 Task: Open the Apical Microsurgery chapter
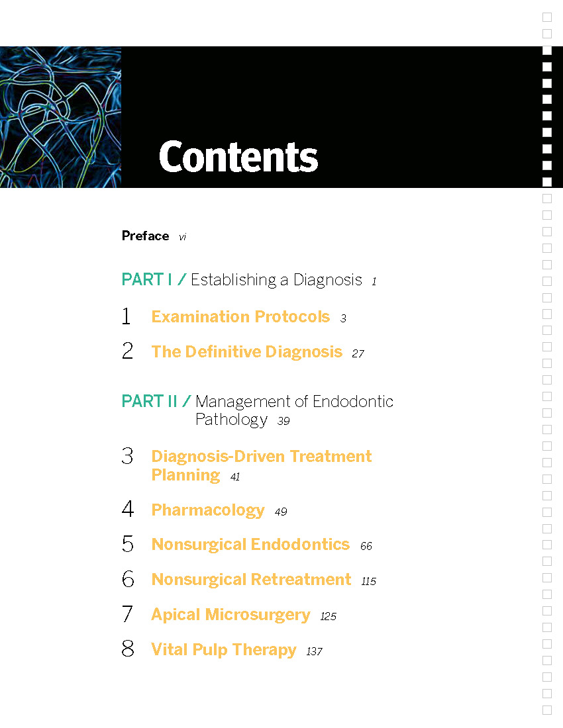231,615
